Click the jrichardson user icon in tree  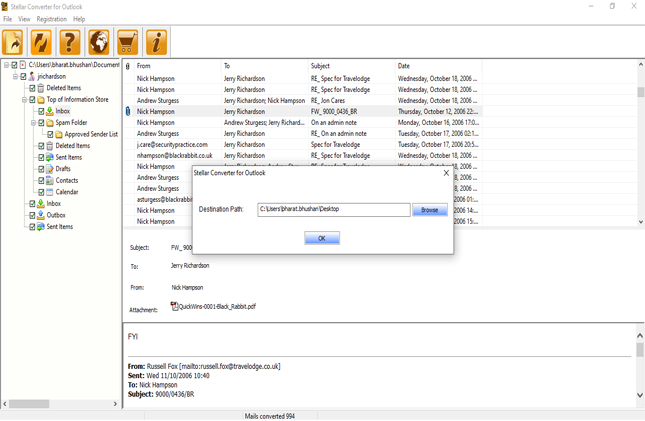(x=32, y=76)
